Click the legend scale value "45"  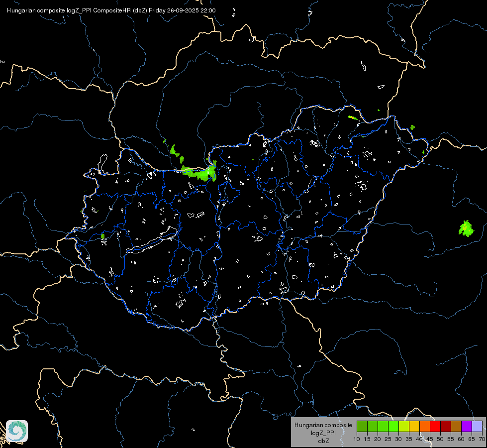point(429,440)
